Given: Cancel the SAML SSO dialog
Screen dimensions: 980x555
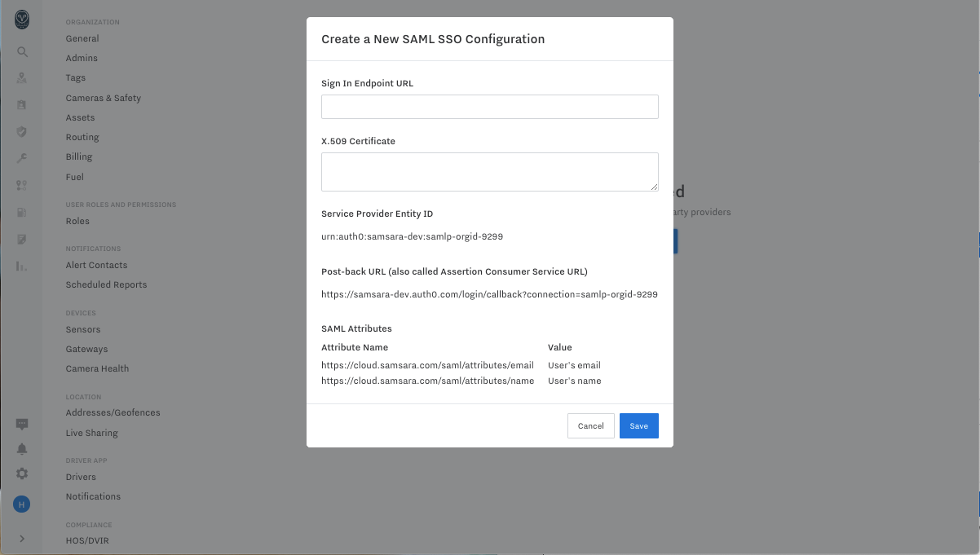Looking at the screenshot, I should tap(591, 426).
